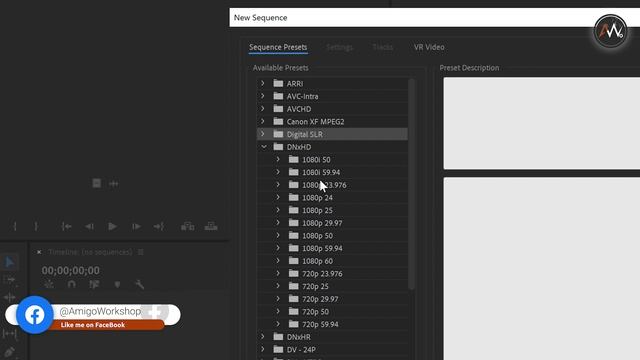Click the Preset Description text area
The image size is (640, 360).
[542, 123]
